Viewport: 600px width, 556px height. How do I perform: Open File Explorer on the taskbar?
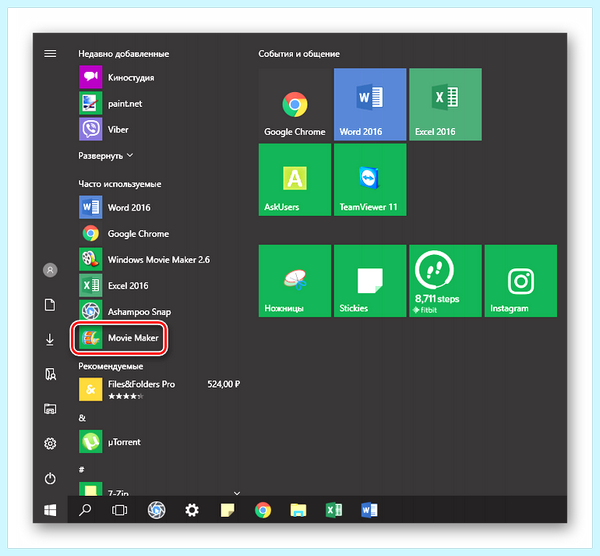[298, 510]
